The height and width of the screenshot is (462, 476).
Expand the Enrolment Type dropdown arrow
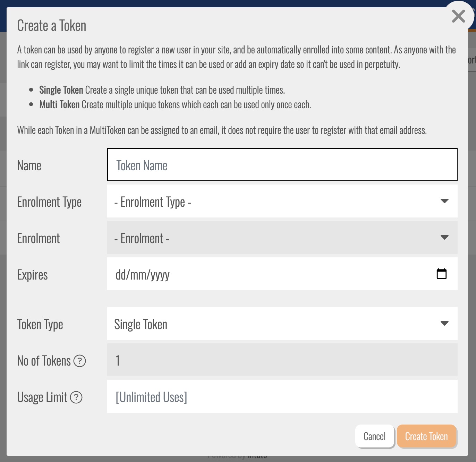coord(444,201)
